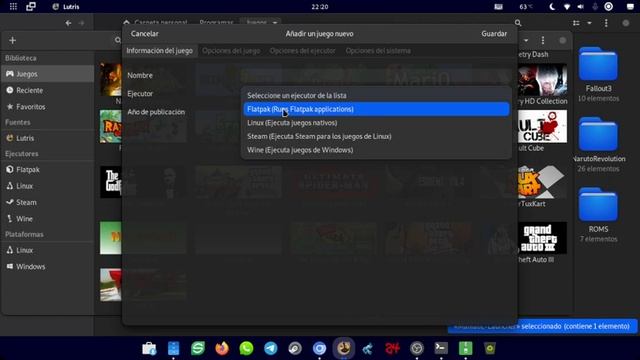Click workspaces overview icon in top bar
Screen dimensions: 640x360
click(31, 7)
